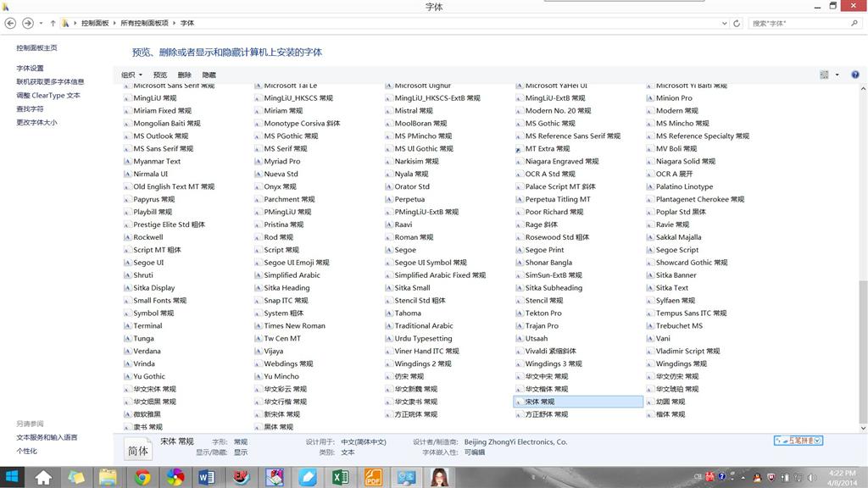Refresh the fonts folder view
This screenshot has width=868, height=488.
tap(737, 23)
